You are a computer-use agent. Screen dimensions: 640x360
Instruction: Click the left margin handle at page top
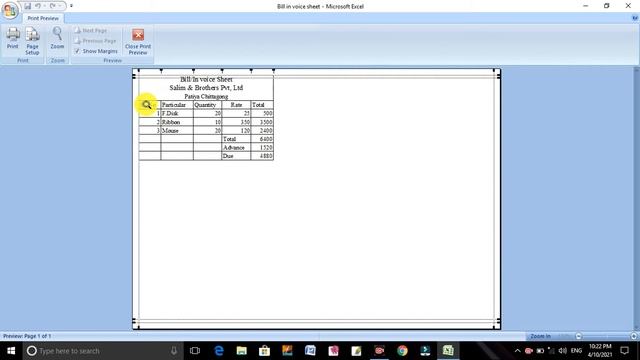click(138, 71)
